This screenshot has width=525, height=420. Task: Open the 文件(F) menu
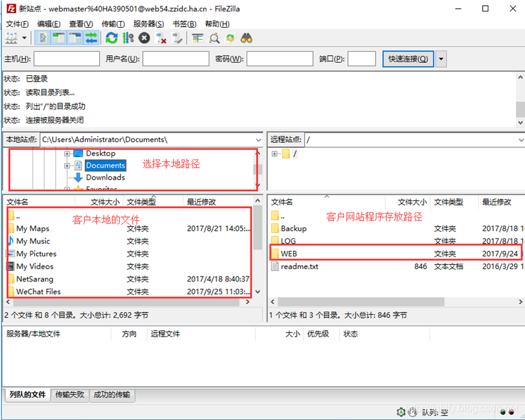[x=18, y=24]
